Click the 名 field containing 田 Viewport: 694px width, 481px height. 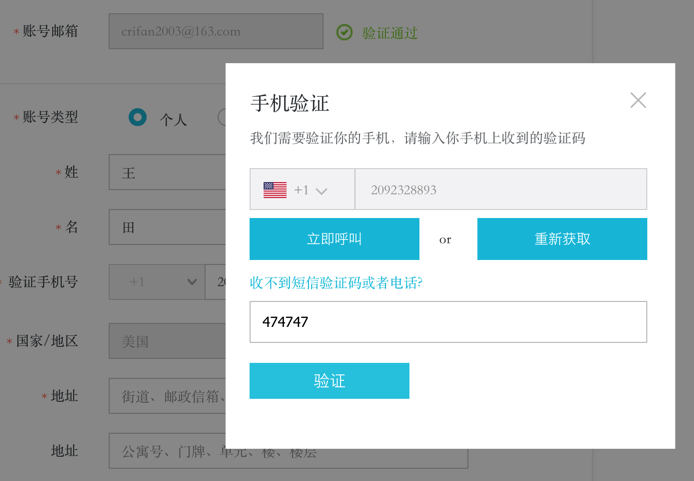(x=168, y=227)
